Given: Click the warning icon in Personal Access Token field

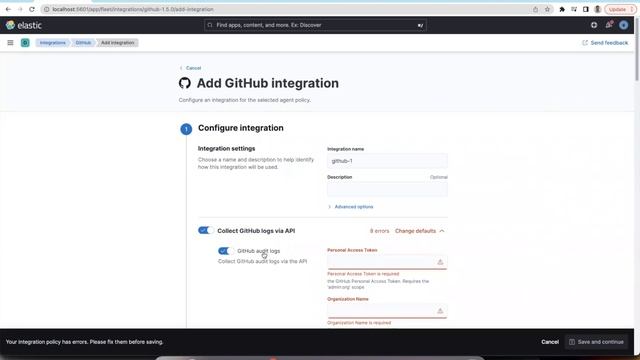Looking at the screenshot, I should pyautogui.click(x=440, y=262).
